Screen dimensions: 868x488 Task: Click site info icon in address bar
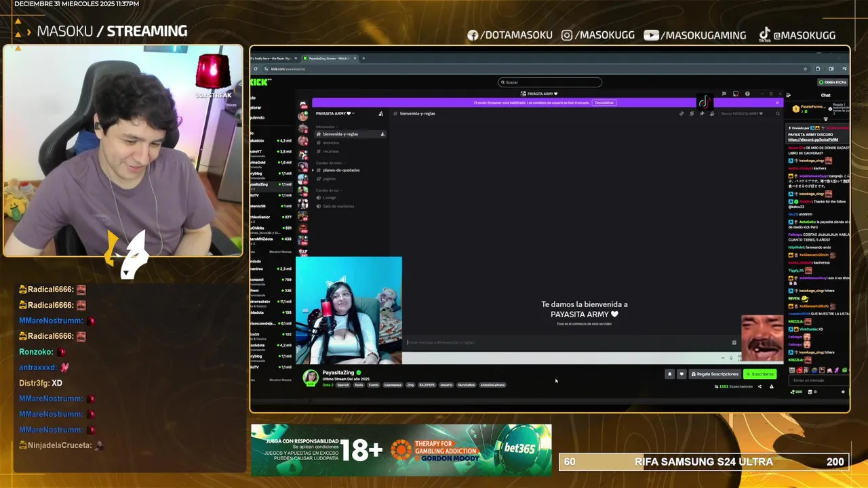coord(266,68)
